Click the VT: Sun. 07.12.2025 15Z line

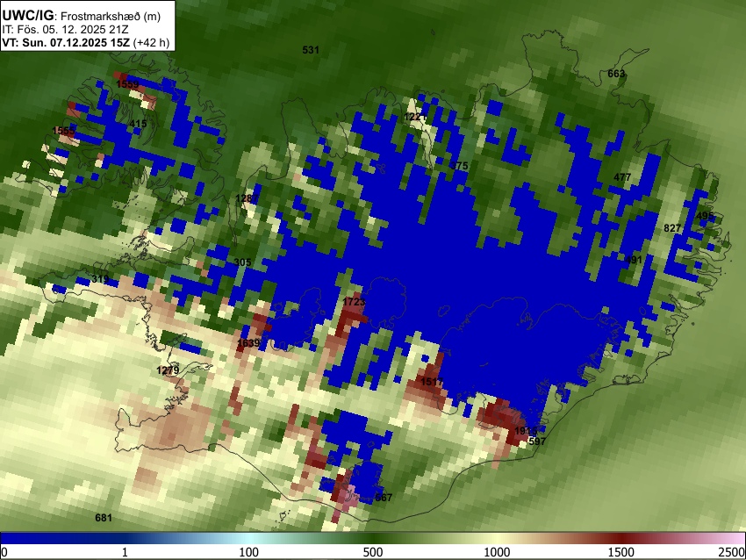click(86, 42)
